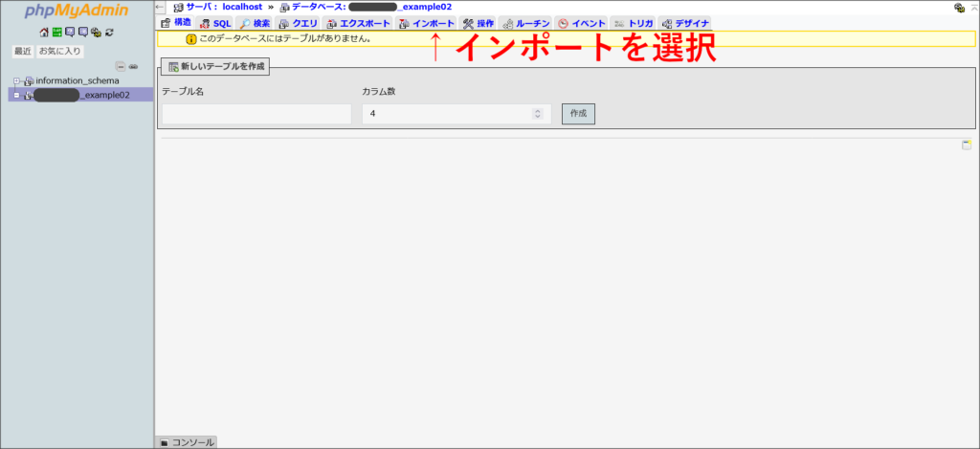Click the 新しいテーブルを作成 legend
The image size is (980, 449).
[215, 66]
